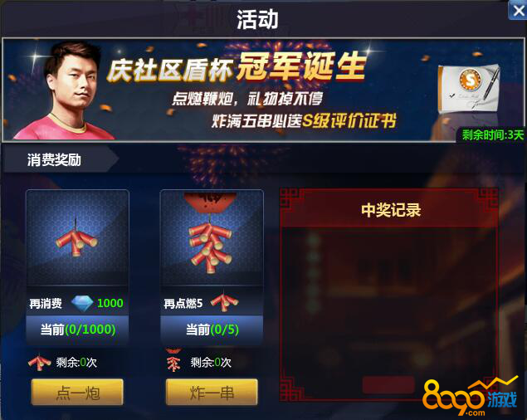Click the red button in 中奖记录 panel

(x=388, y=384)
